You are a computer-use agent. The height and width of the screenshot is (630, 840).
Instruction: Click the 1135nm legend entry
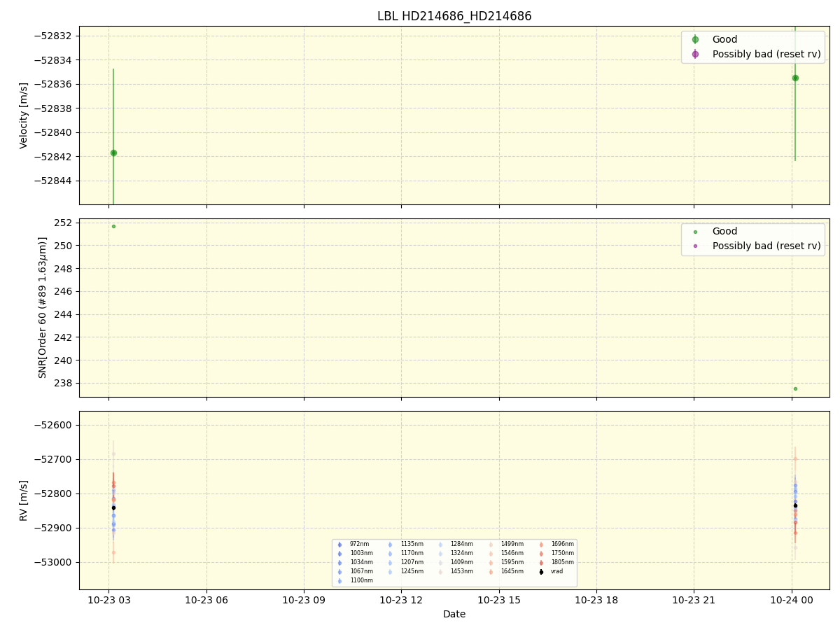405,545
